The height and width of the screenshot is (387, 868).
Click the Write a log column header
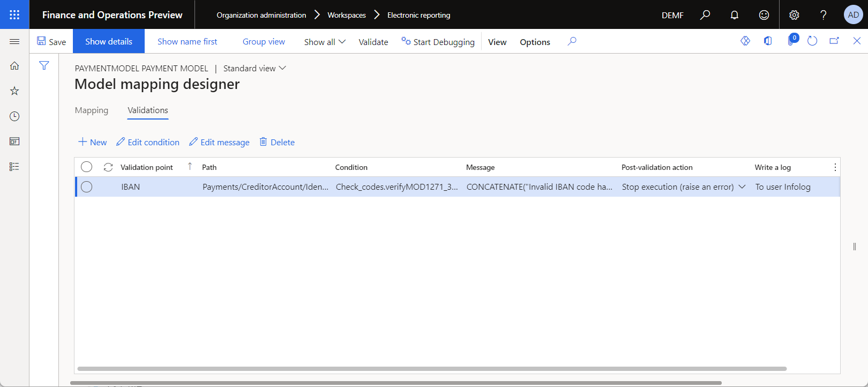[773, 167]
